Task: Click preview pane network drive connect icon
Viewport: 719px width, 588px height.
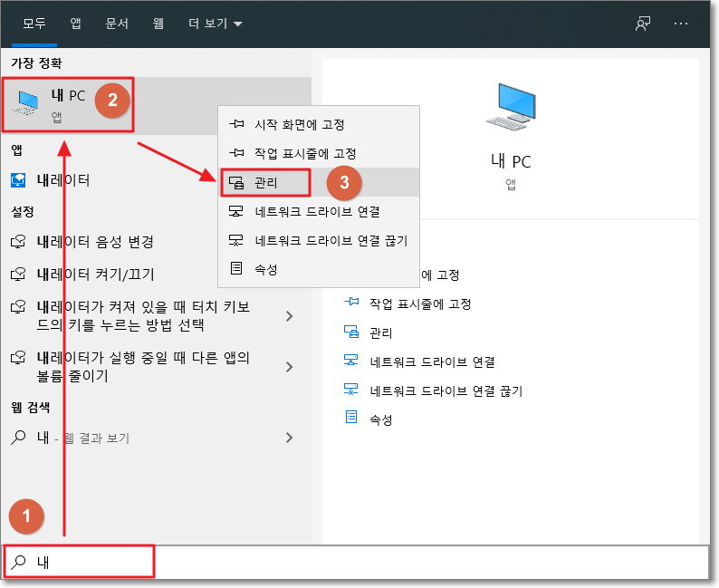Action: click(351, 360)
